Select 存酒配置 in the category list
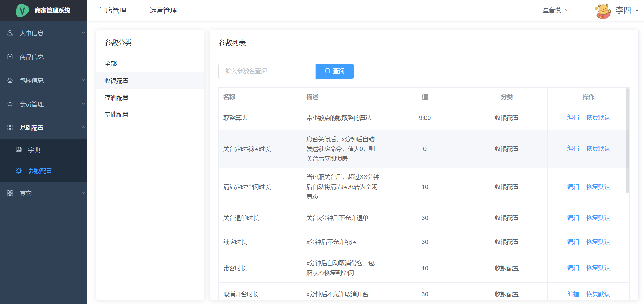Viewport: 644px width, 304px height. pos(117,98)
